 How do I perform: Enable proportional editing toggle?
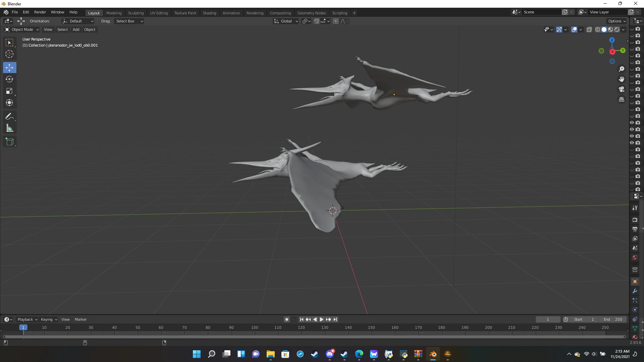coord(335,21)
